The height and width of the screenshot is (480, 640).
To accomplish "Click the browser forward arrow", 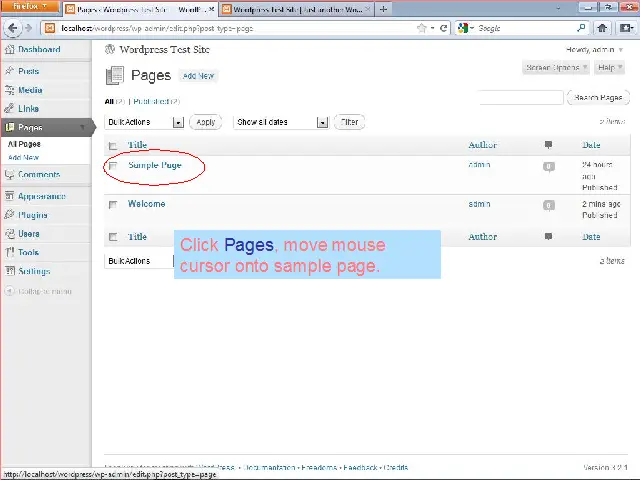I will tap(28, 28).
